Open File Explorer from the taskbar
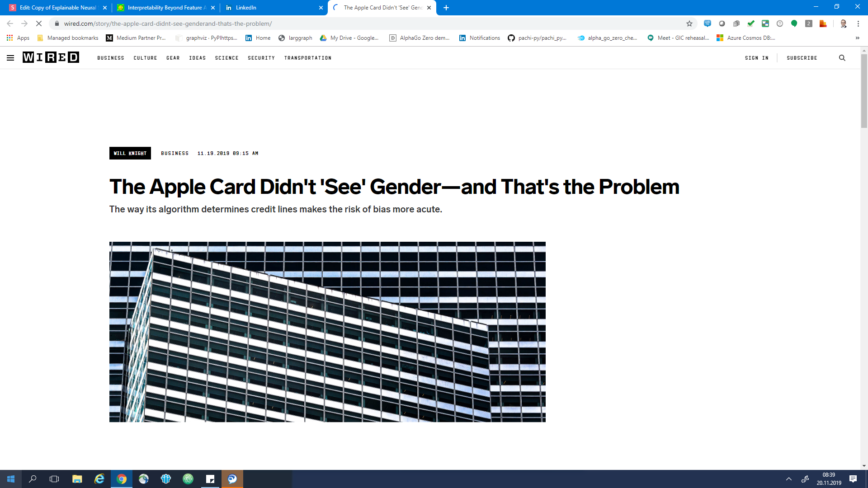Screen dimensions: 868x488 77,479
